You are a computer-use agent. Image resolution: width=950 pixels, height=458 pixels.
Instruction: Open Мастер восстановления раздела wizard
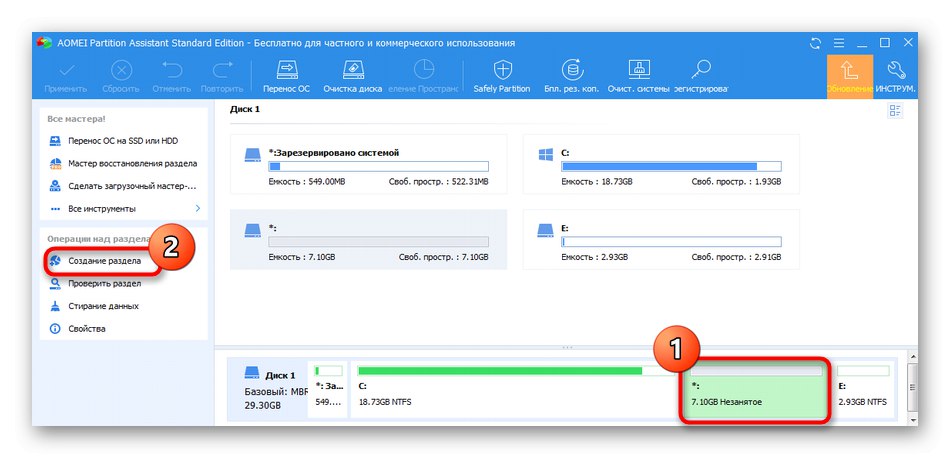pos(123,164)
